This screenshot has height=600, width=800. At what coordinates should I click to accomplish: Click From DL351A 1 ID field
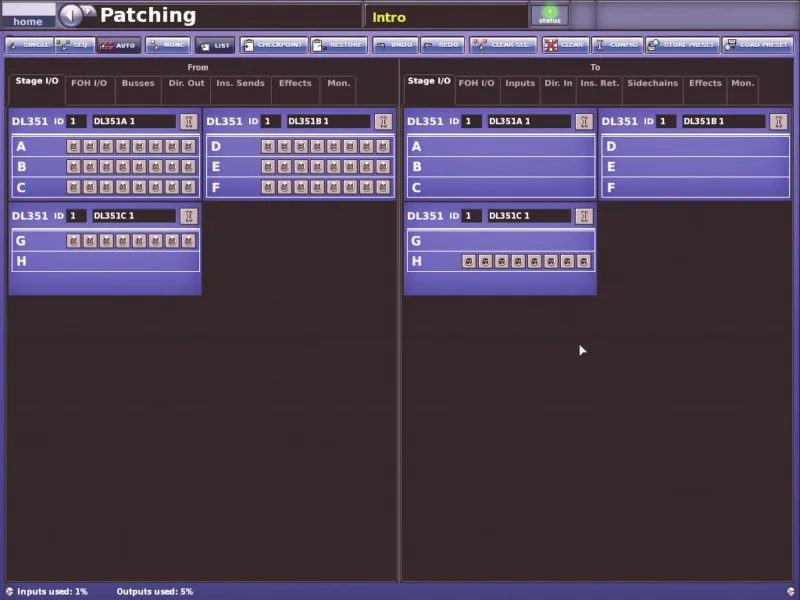pos(76,121)
